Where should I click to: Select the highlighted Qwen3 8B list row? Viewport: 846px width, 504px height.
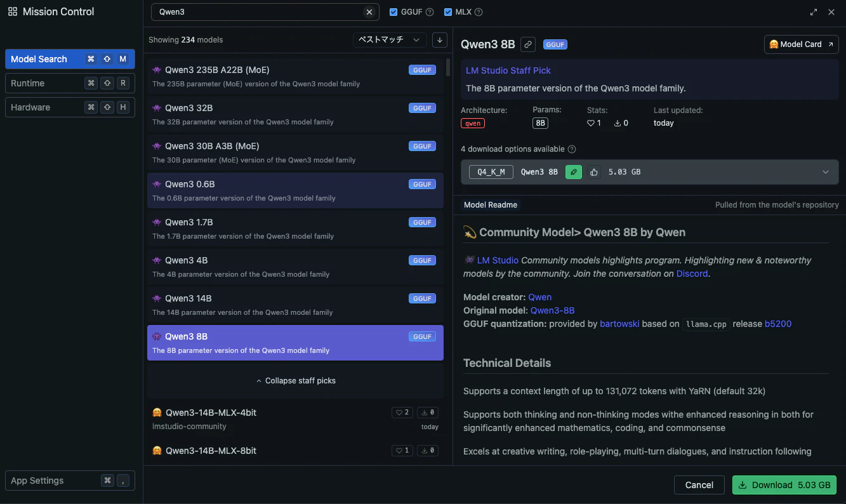[296, 343]
